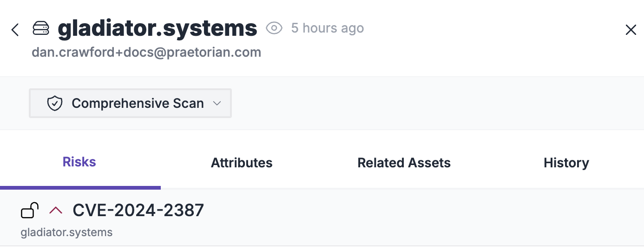Click the open padlock icon for CVE-2024-2387
The image size is (644, 251).
tap(30, 210)
